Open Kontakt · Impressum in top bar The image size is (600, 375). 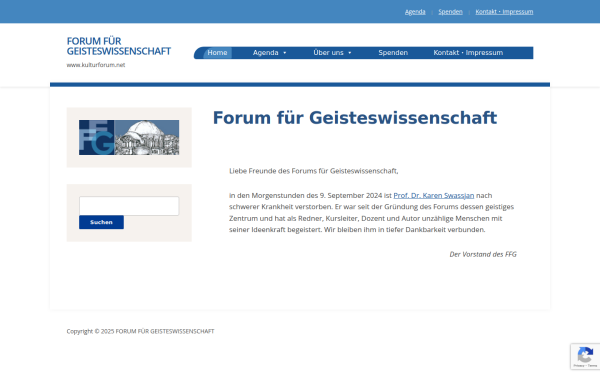coord(504,12)
